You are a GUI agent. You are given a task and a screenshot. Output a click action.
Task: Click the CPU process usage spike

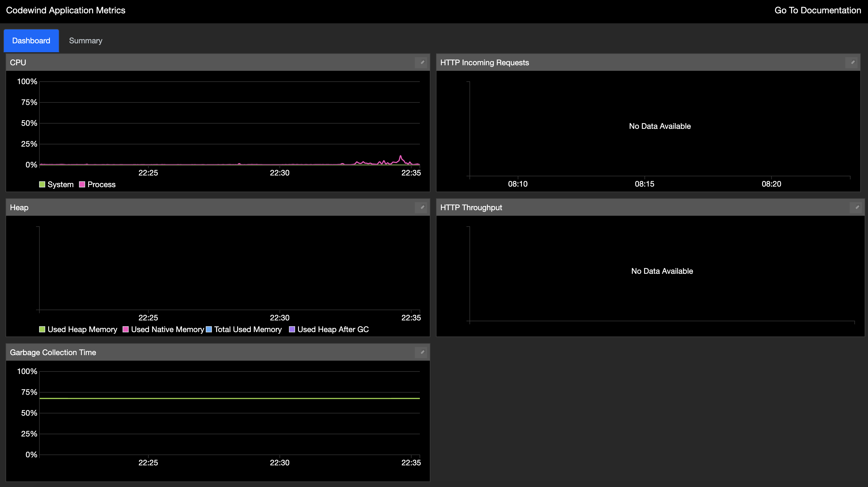pos(400,157)
